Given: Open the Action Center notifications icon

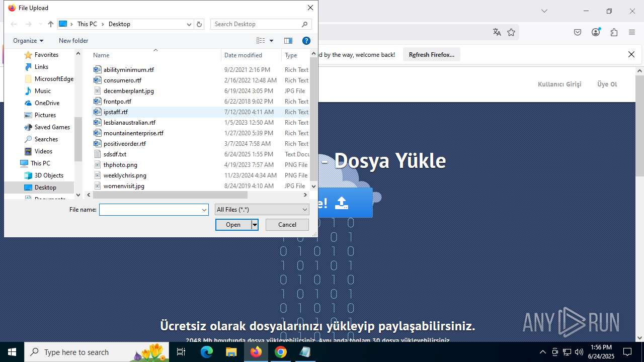Looking at the screenshot, I should [627, 352].
